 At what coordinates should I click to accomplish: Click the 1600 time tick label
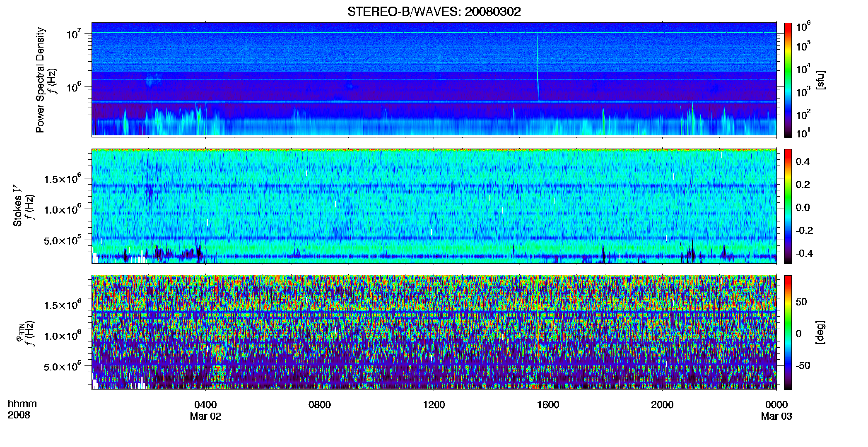548,404
